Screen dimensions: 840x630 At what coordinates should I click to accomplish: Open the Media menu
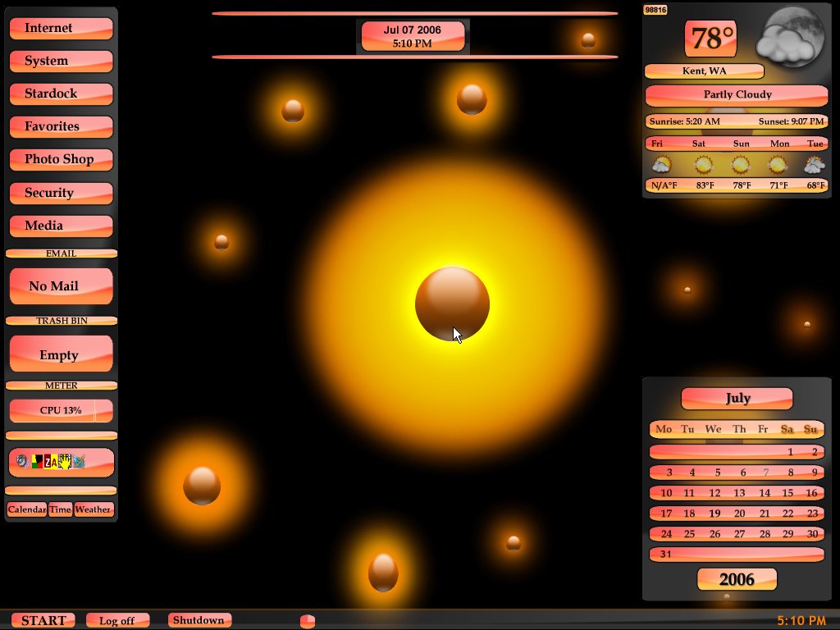coord(61,226)
